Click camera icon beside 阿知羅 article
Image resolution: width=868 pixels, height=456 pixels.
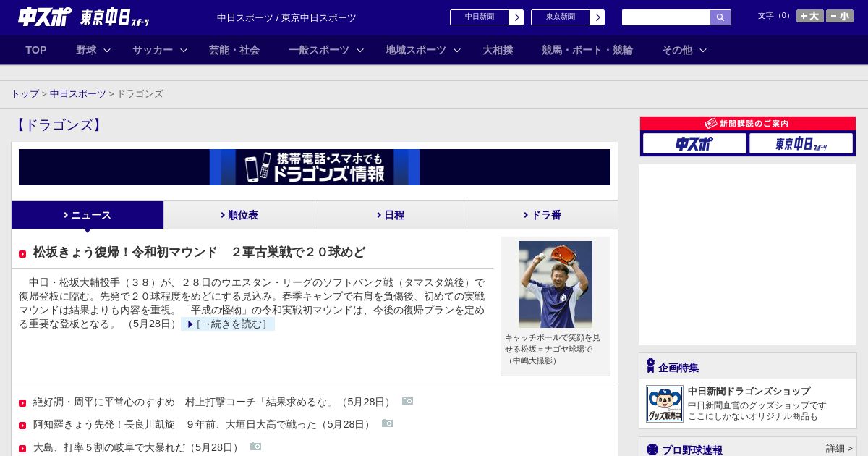pos(388,423)
